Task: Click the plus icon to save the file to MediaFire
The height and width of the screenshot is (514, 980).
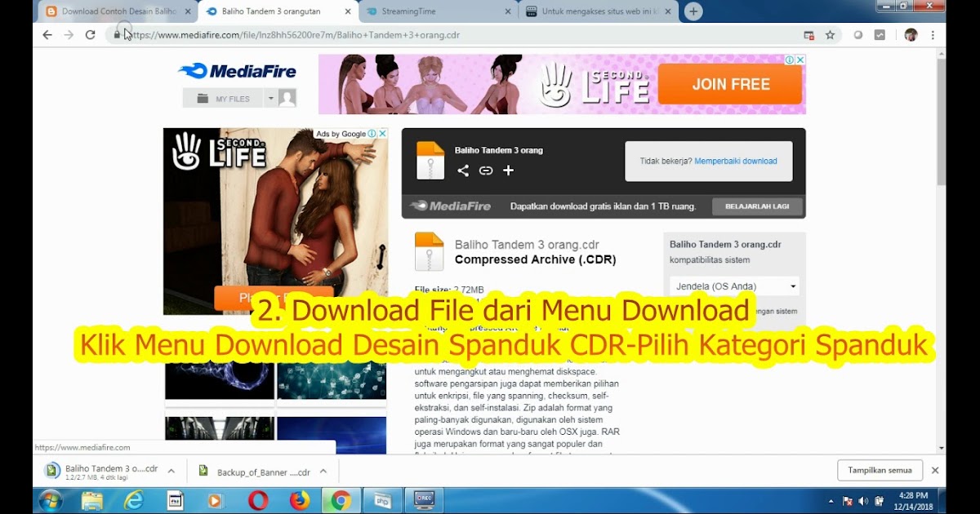Action: [508, 171]
